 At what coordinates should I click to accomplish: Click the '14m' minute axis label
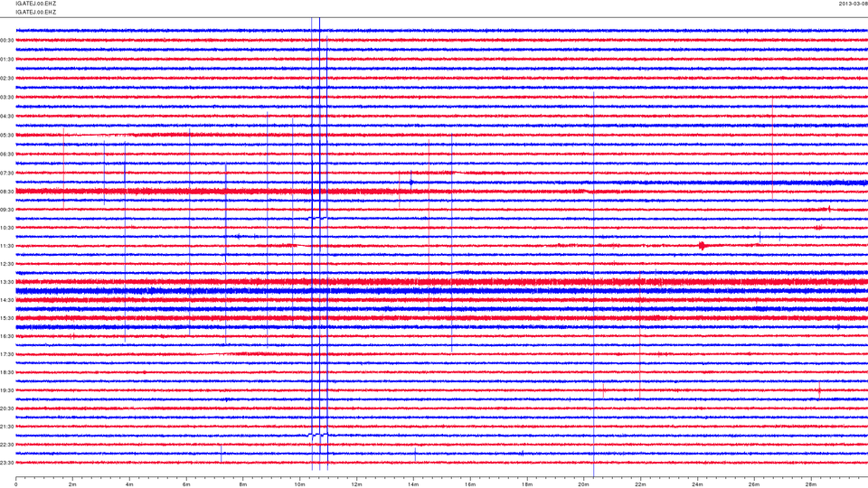413,484
